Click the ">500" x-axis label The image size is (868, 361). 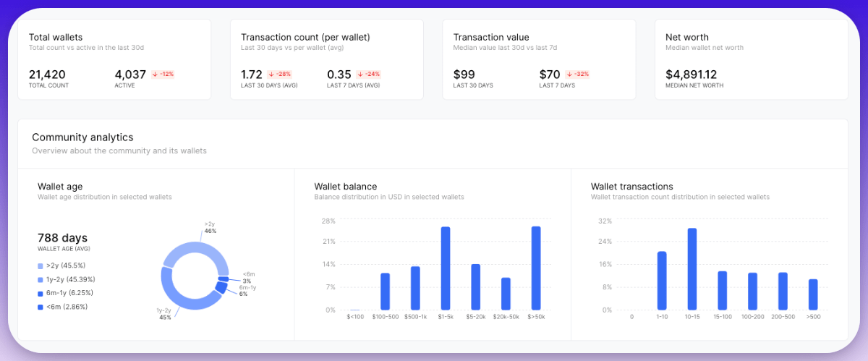(813, 316)
